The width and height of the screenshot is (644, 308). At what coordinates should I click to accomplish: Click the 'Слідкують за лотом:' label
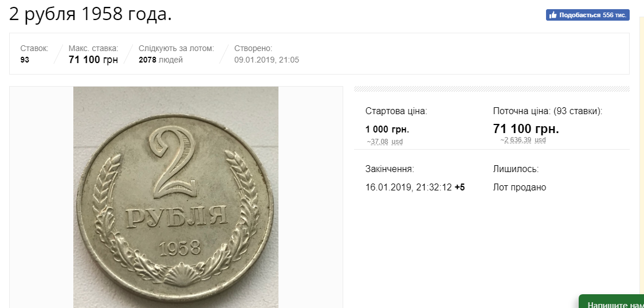point(176,48)
